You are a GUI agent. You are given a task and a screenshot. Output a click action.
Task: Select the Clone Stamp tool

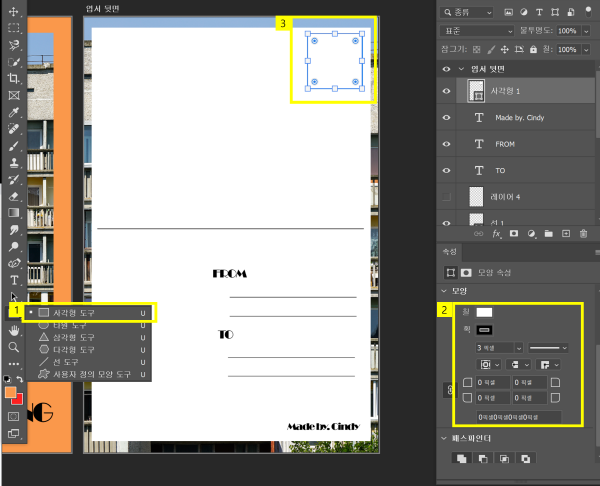coord(14,163)
